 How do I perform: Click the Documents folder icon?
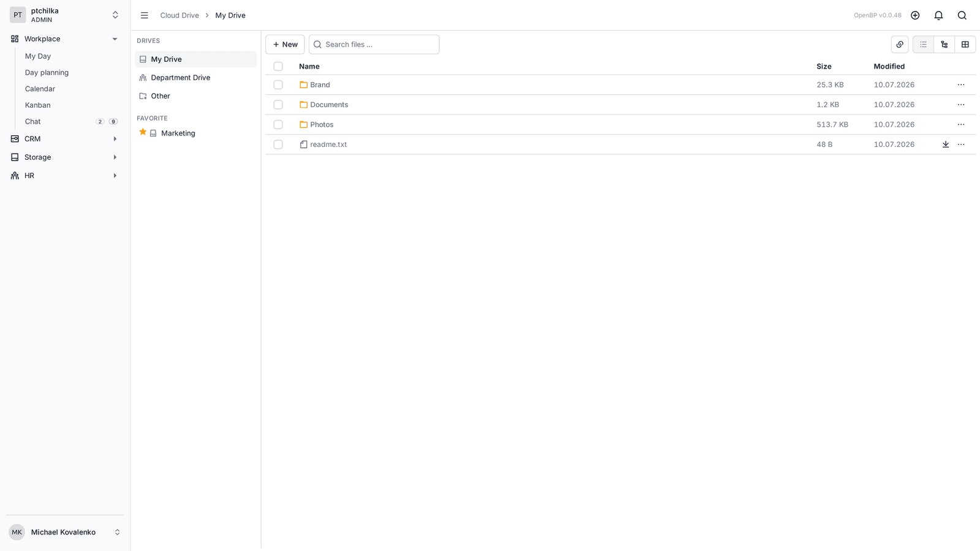pos(303,105)
